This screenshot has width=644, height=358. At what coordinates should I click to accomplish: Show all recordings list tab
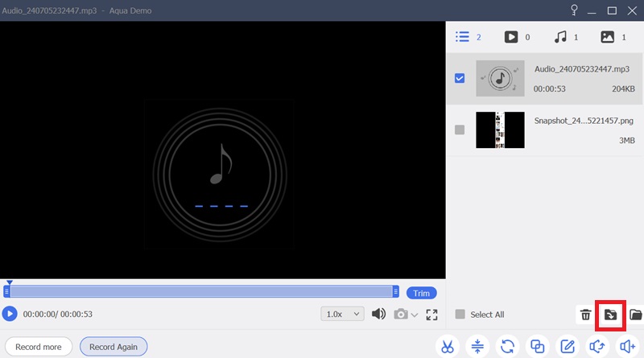pos(469,37)
